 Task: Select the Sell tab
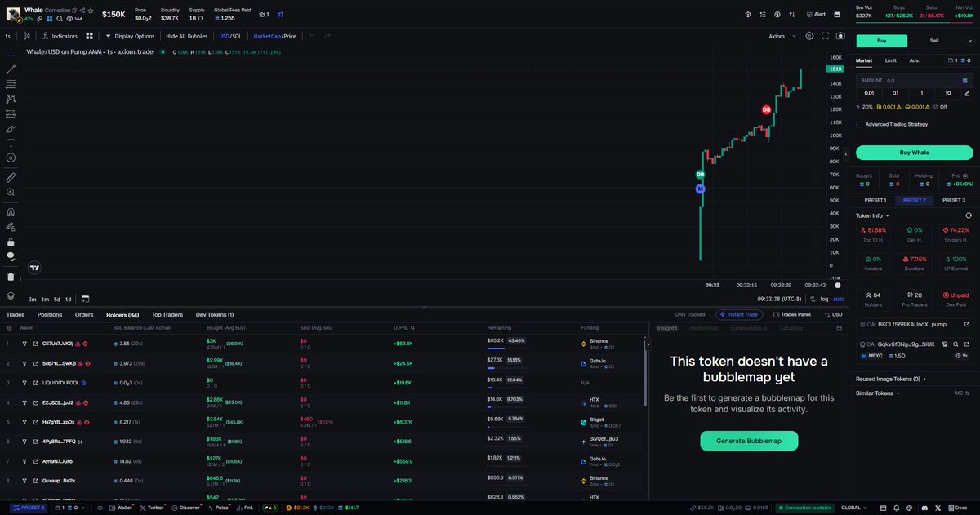(x=934, y=40)
